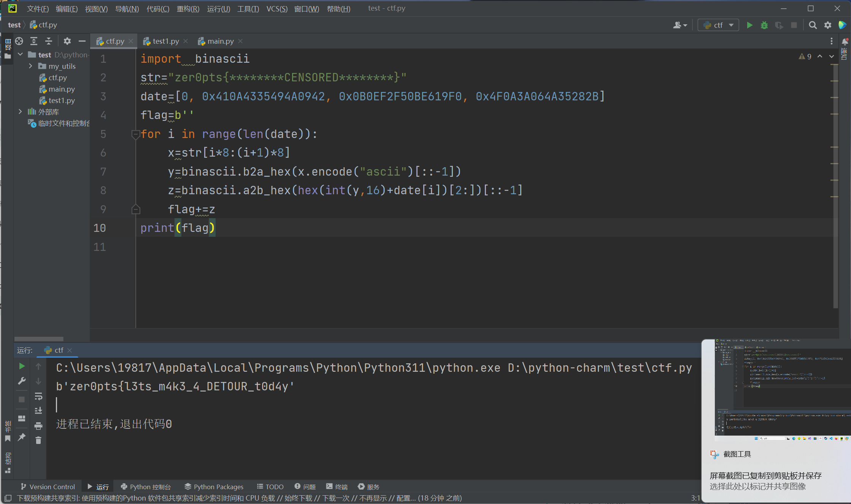
Task: Toggle soft-wrap in the run console
Action: point(38,396)
